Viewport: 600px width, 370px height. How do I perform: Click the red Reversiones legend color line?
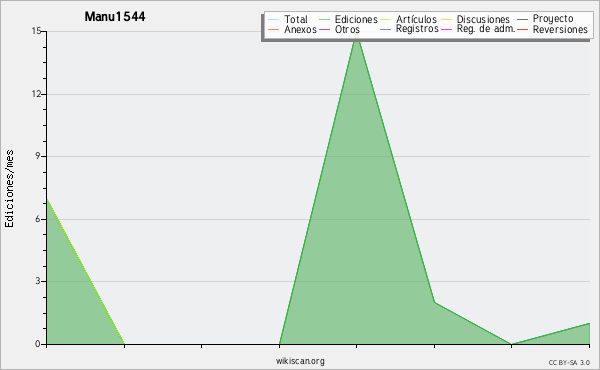523,29
